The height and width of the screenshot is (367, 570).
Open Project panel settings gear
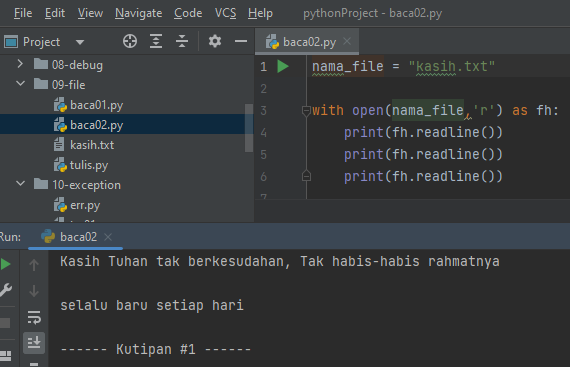[x=215, y=41]
